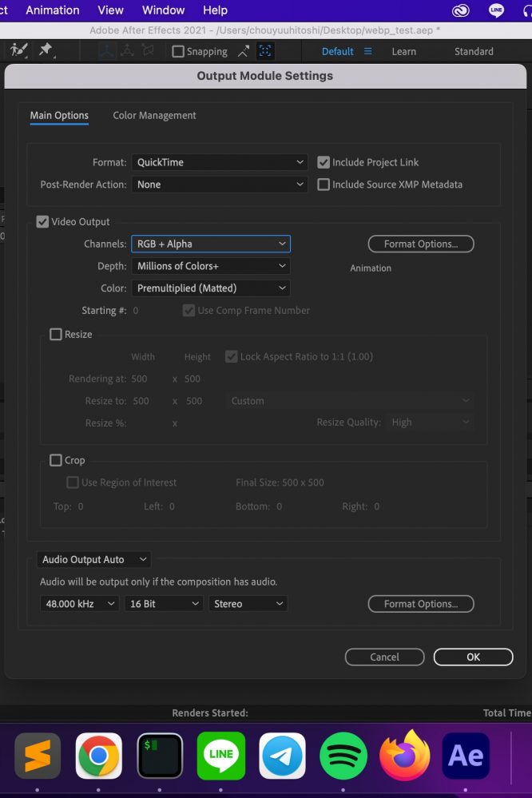The image size is (532, 798).
Task: Enable Include Source XMP Metadata
Action: point(324,185)
